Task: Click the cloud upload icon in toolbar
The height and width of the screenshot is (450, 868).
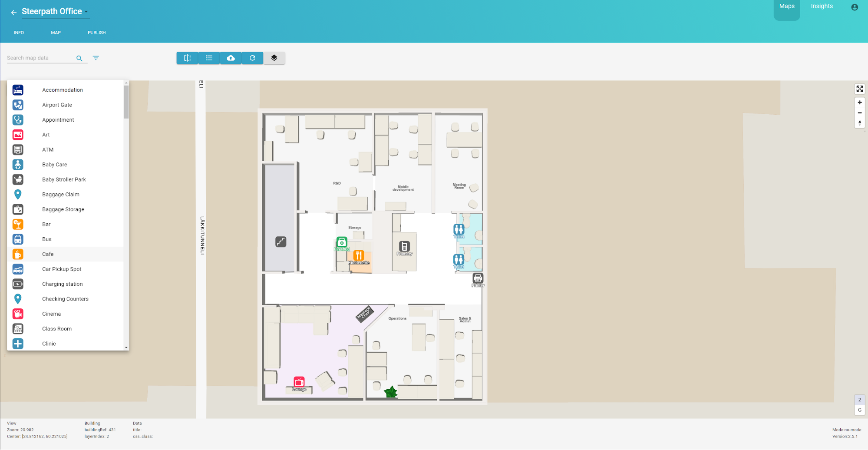Action: coord(231,58)
